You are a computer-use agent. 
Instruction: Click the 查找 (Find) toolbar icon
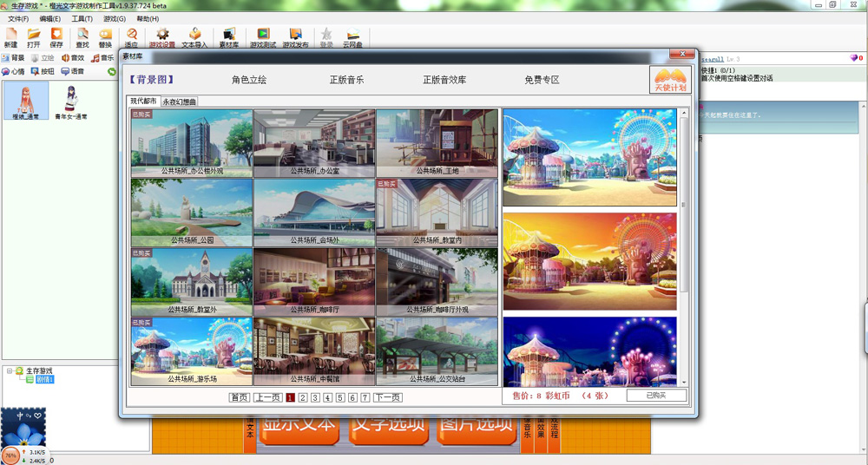point(82,37)
